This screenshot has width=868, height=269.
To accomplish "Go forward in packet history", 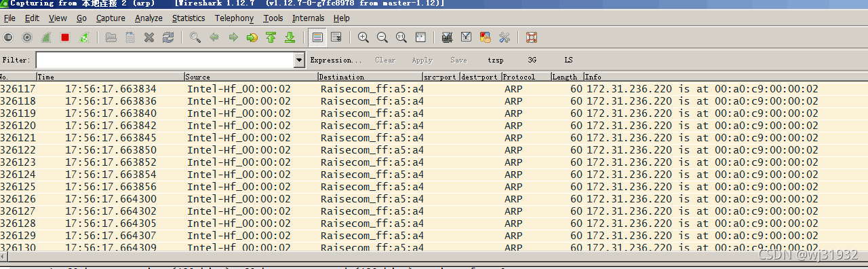I will click(x=233, y=37).
